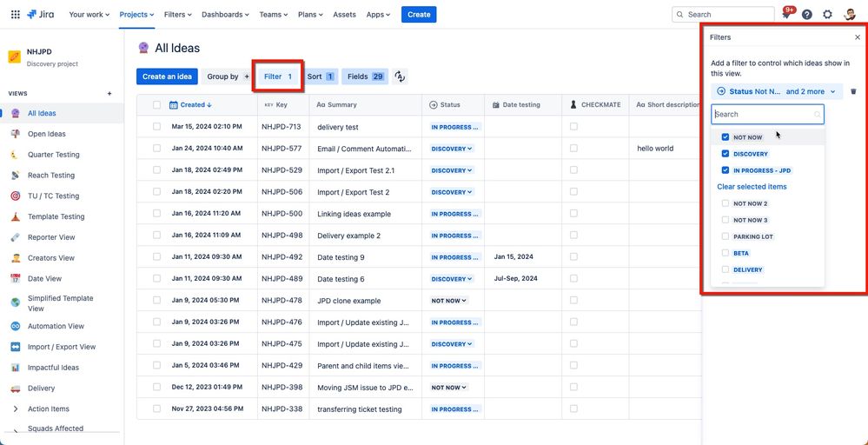Change status of NHJPD-577 DISCOVERY dropdown
This screenshot has height=445, width=868.
point(453,149)
